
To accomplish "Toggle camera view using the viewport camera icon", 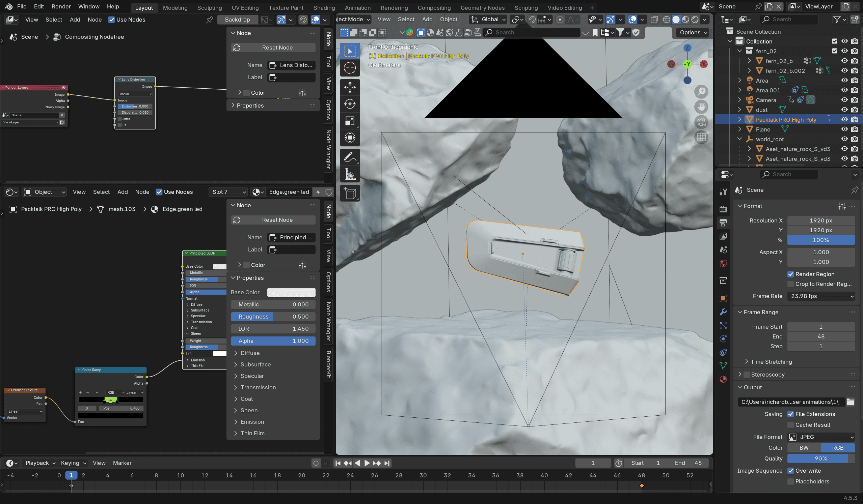I will [x=701, y=121].
